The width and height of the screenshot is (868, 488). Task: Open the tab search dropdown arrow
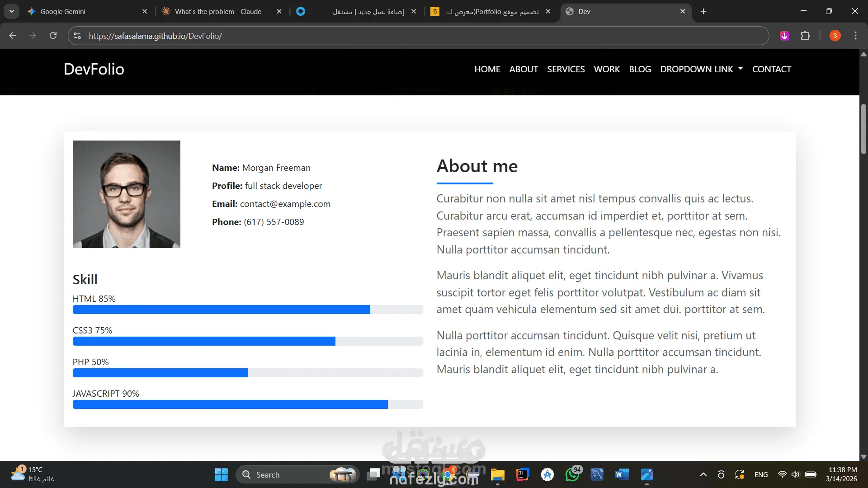point(11,11)
